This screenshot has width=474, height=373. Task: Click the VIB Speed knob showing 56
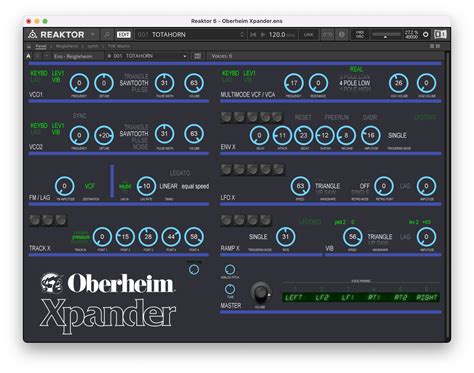[352, 237]
